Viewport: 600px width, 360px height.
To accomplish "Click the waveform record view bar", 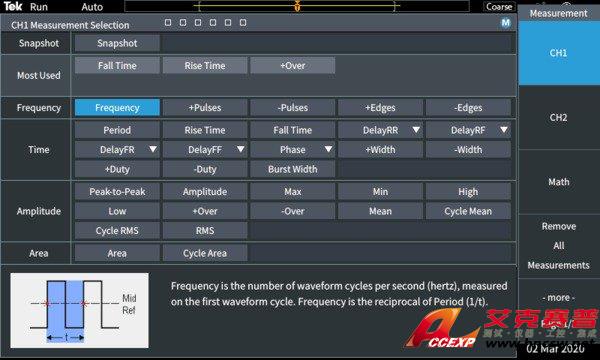I will [x=297, y=6].
